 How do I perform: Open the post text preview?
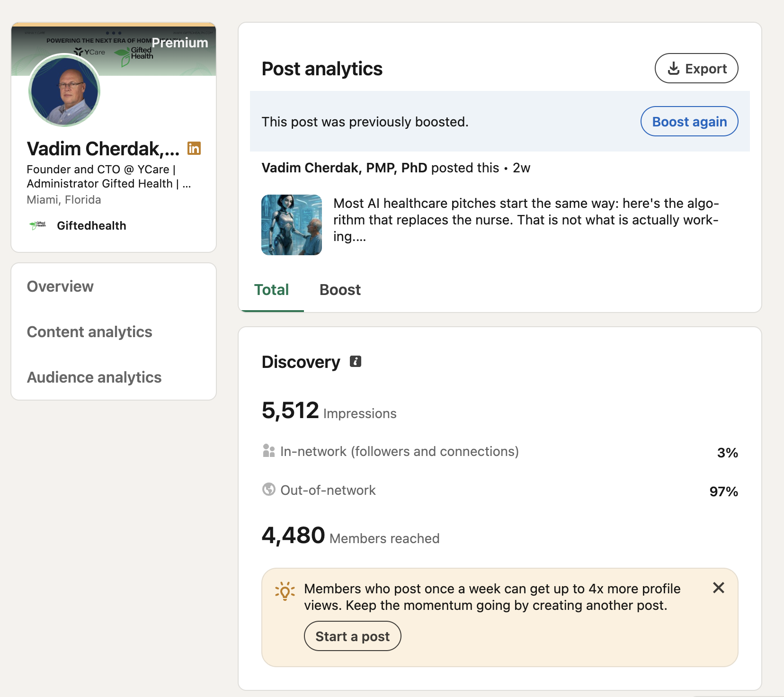coord(526,220)
